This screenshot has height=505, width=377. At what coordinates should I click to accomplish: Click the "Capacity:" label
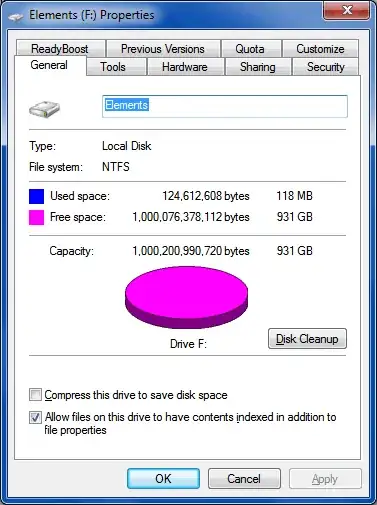pos(72,251)
